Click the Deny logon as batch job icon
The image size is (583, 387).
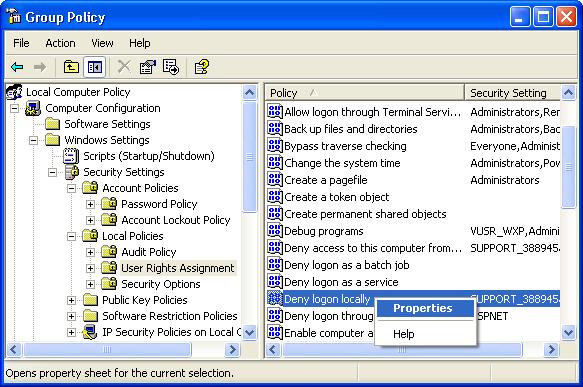275,265
